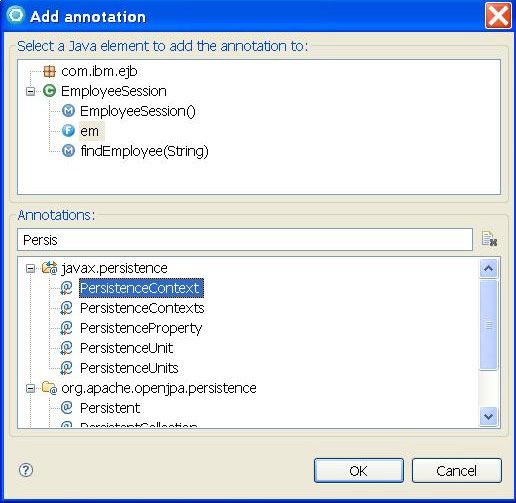Screen dimensions: 516x503
Task: Choose the PersistenceUnits annotation
Action: pos(129,368)
